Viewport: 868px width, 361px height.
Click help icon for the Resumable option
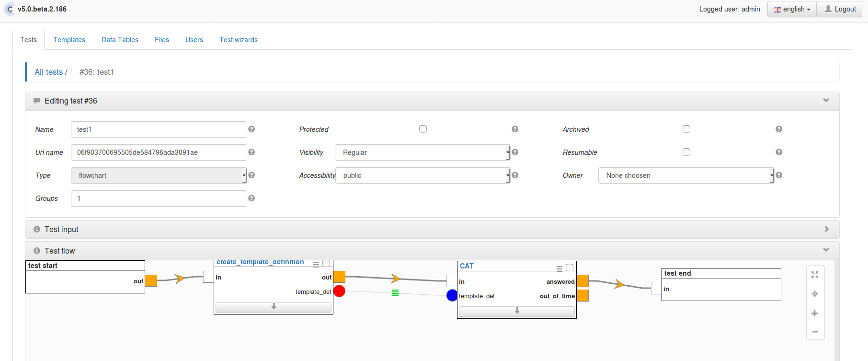tap(779, 152)
